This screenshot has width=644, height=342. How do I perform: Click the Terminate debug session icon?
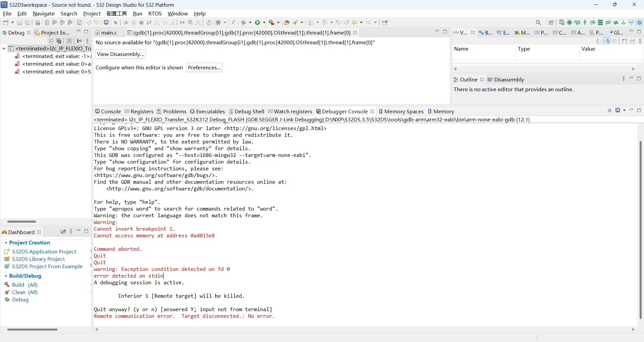[141, 22]
